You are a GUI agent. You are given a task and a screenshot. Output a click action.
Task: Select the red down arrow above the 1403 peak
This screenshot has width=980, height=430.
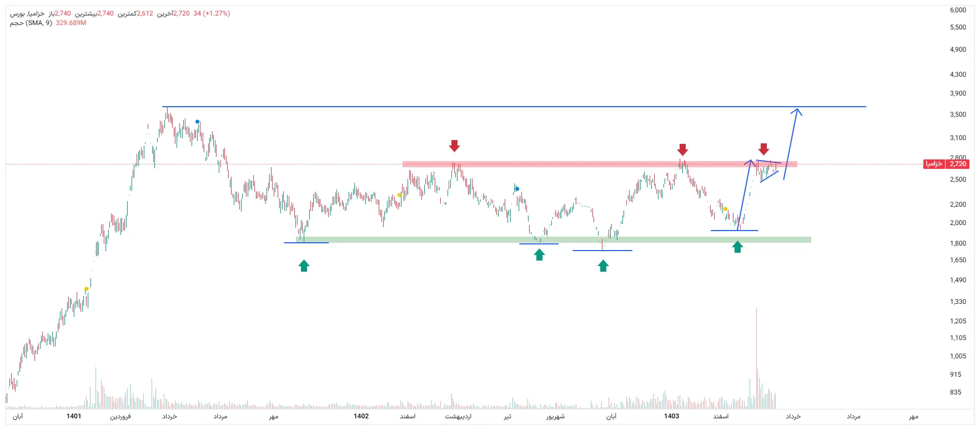click(682, 149)
